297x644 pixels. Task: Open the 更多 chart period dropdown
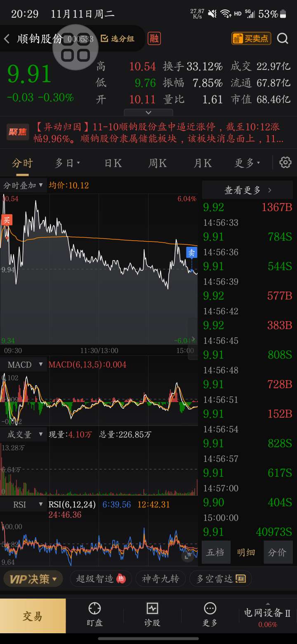click(247, 163)
